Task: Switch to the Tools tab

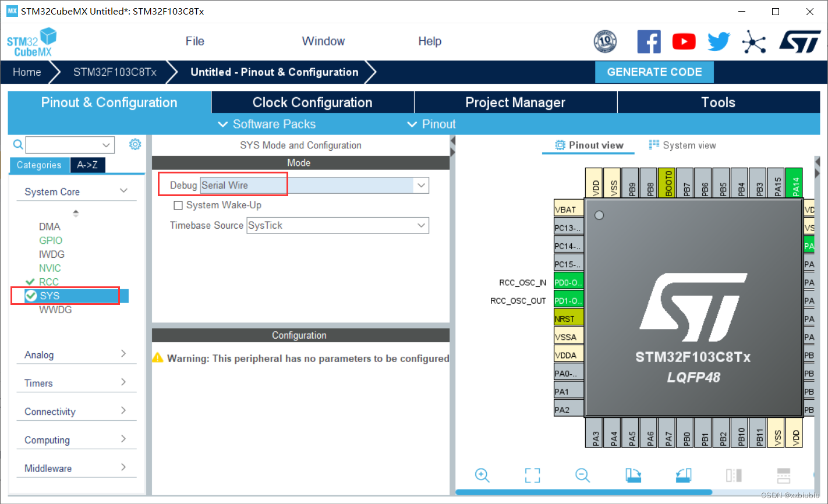Action: point(719,102)
